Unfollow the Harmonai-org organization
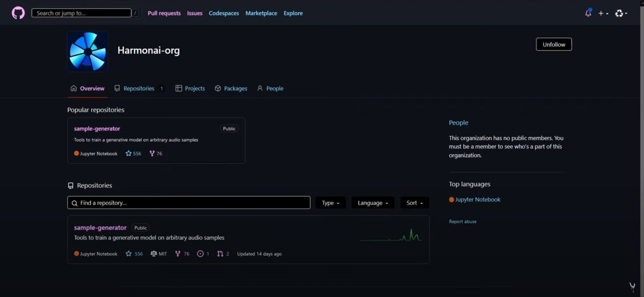The image size is (644, 297). tap(554, 44)
